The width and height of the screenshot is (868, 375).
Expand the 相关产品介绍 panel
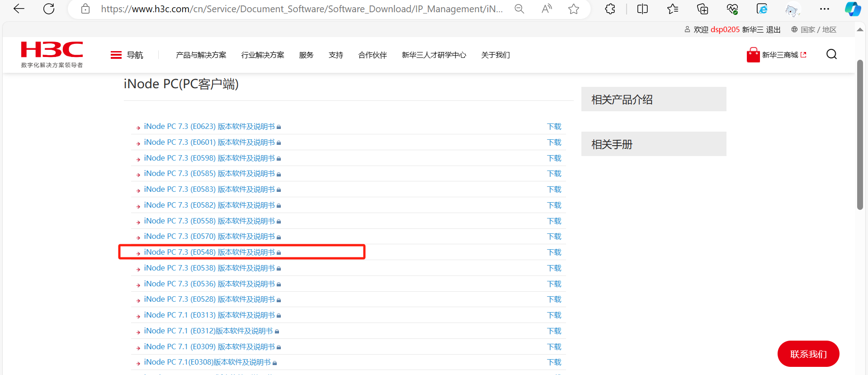click(654, 99)
